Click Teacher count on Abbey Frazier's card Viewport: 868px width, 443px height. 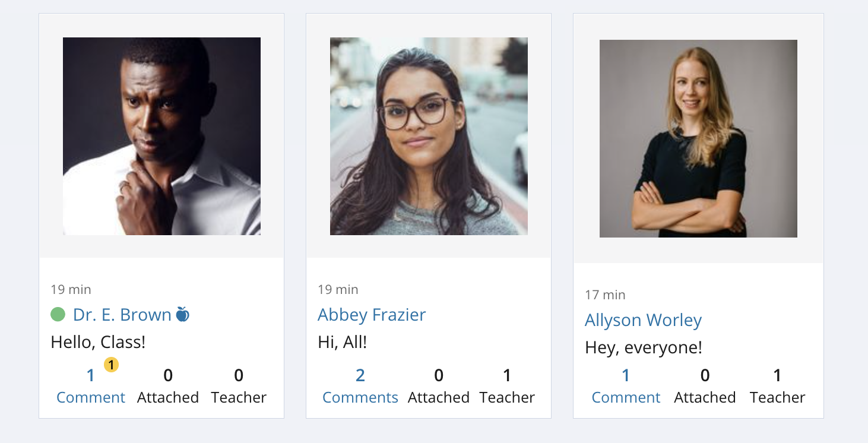507,387
